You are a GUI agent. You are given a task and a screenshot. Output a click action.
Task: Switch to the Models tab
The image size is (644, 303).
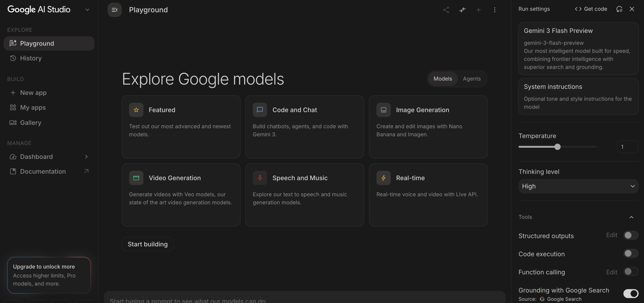tap(442, 79)
